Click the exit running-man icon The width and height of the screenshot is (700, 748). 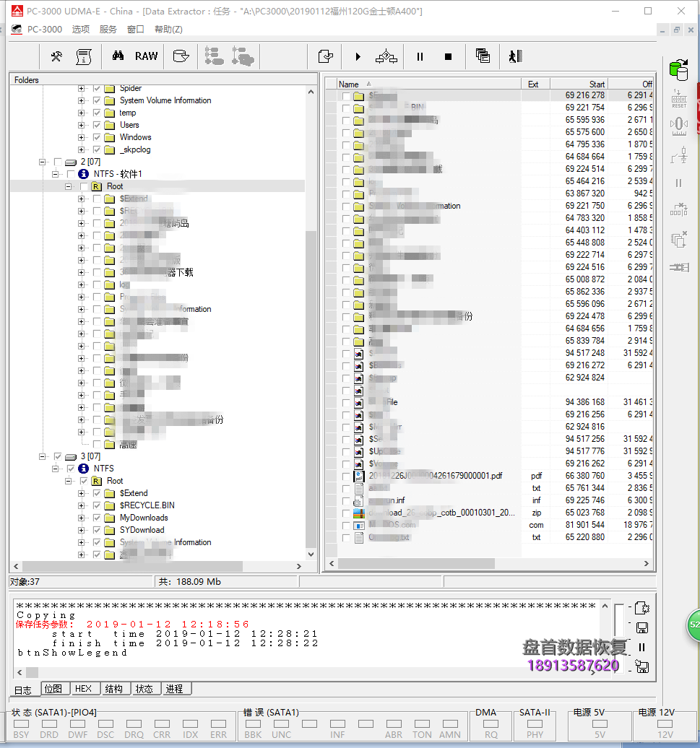(x=514, y=56)
